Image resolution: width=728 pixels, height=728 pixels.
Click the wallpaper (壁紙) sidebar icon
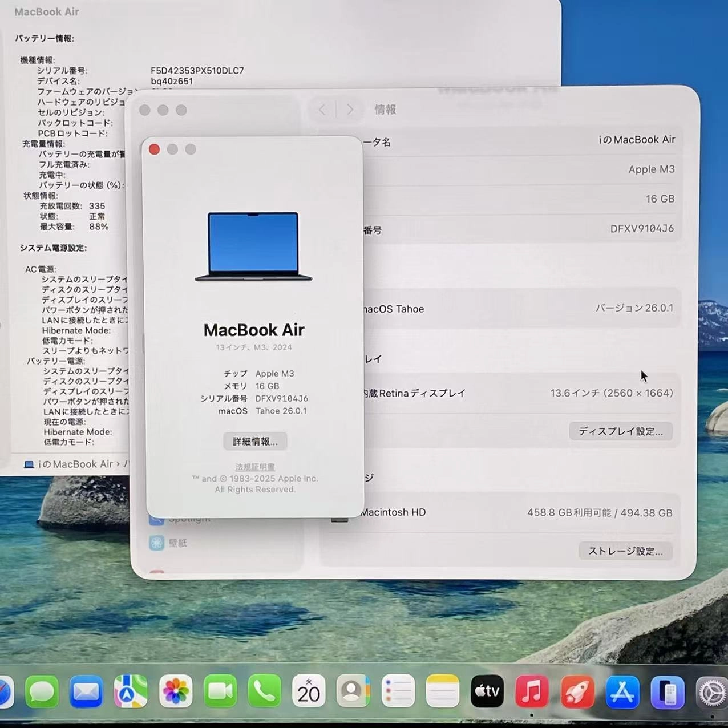[156, 543]
